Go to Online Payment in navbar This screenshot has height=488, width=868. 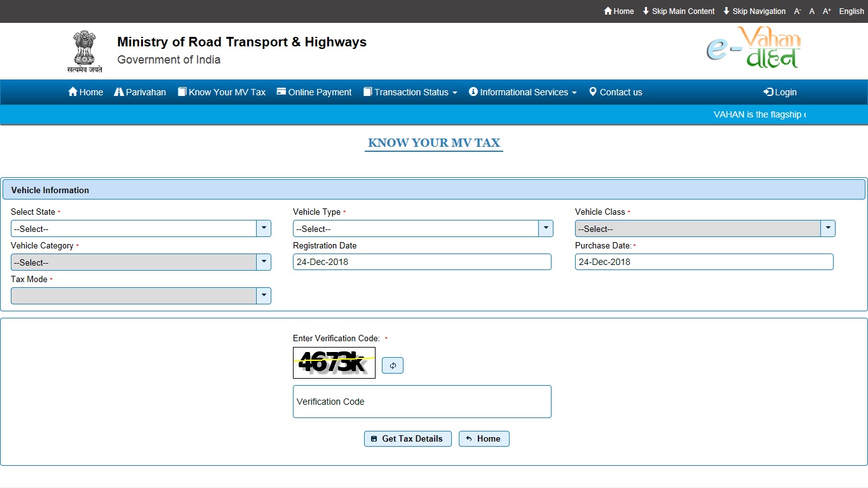[314, 92]
